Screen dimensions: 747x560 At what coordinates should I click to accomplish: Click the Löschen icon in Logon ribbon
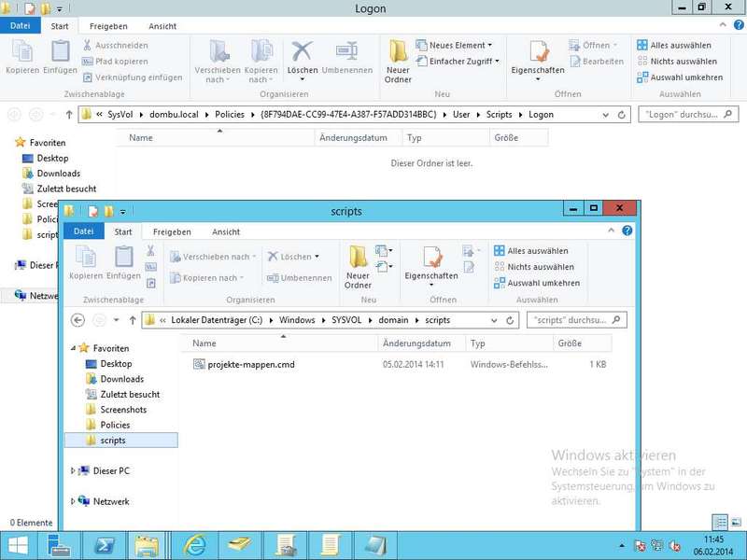(302, 54)
